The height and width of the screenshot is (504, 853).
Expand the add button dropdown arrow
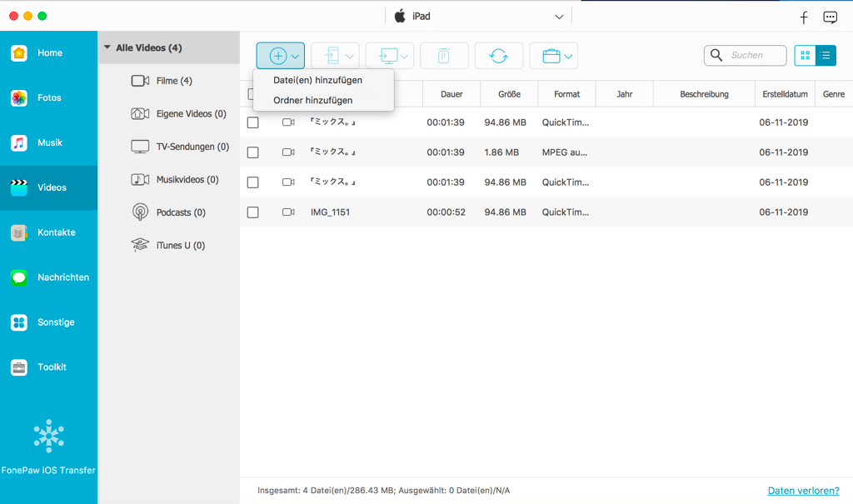tap(295, 56)
